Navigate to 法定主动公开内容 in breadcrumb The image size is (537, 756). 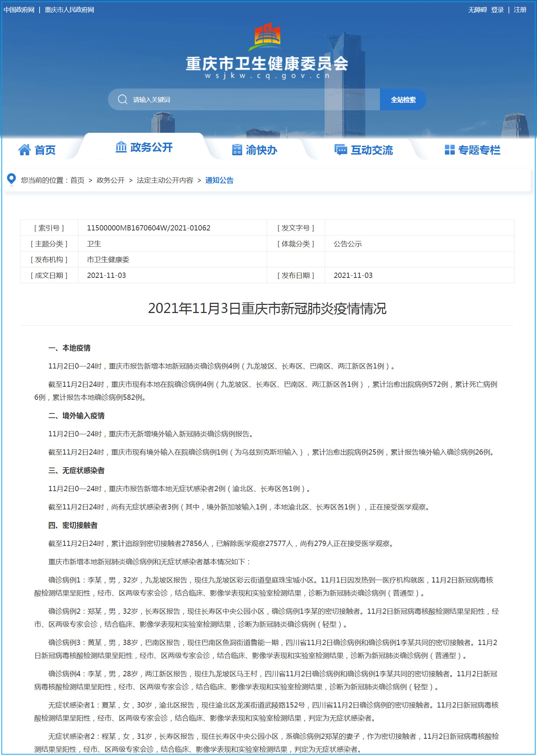[165, 180]
